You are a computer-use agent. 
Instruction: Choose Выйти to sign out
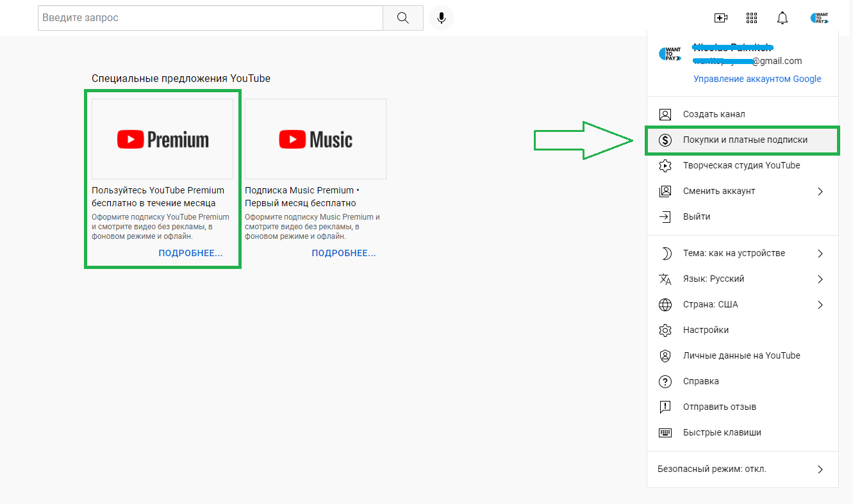pyautogui.click(x=743, y=216)
